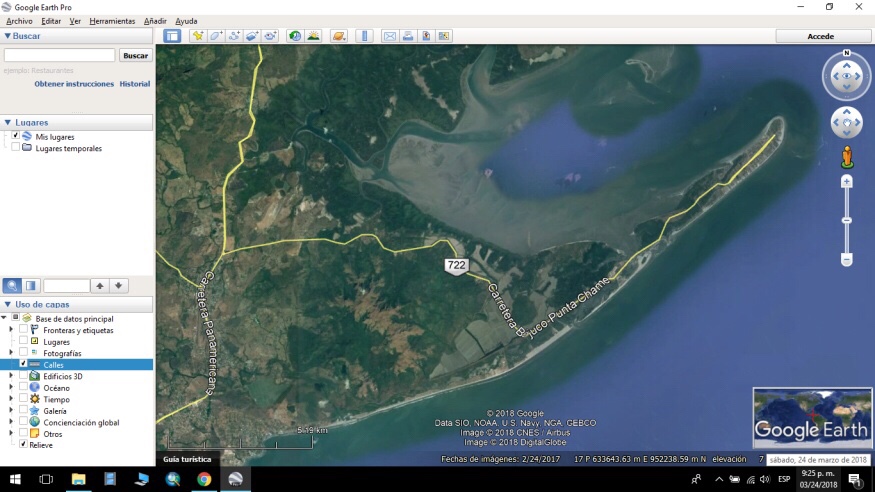Click the Obtener instrucciones link

point(74,84)
